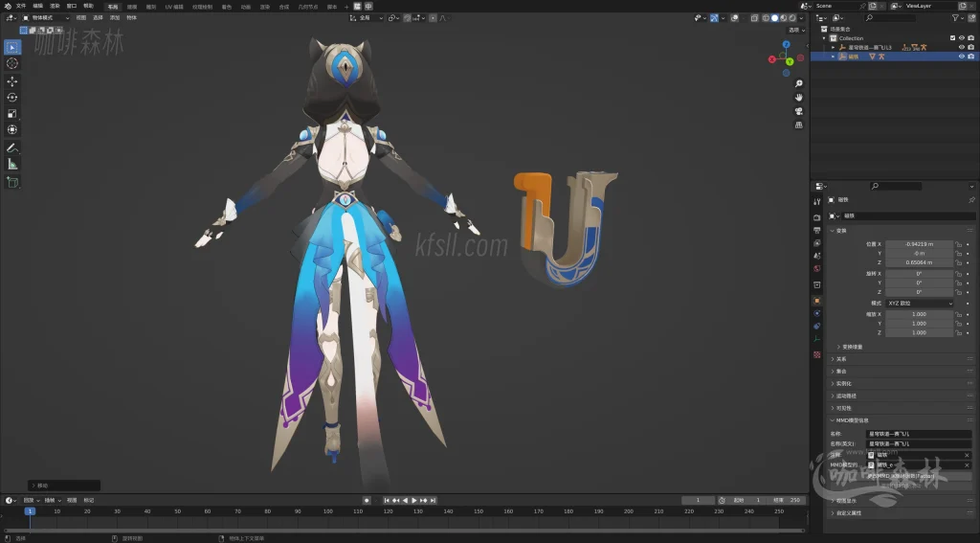
Task: Open the viewport 添加 Add menu
Action: pyautogui.click(x=115, y=18)
